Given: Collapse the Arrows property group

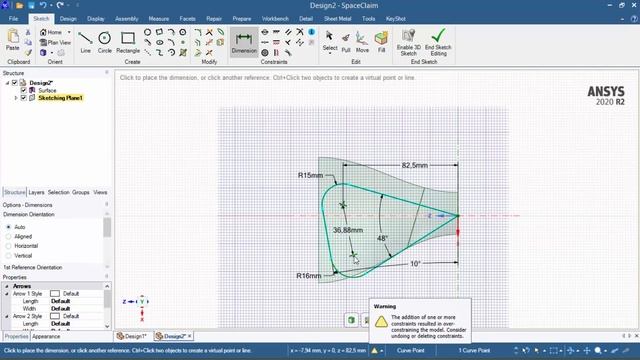Looking at the screenshot, I should click(x=7, y=286).
